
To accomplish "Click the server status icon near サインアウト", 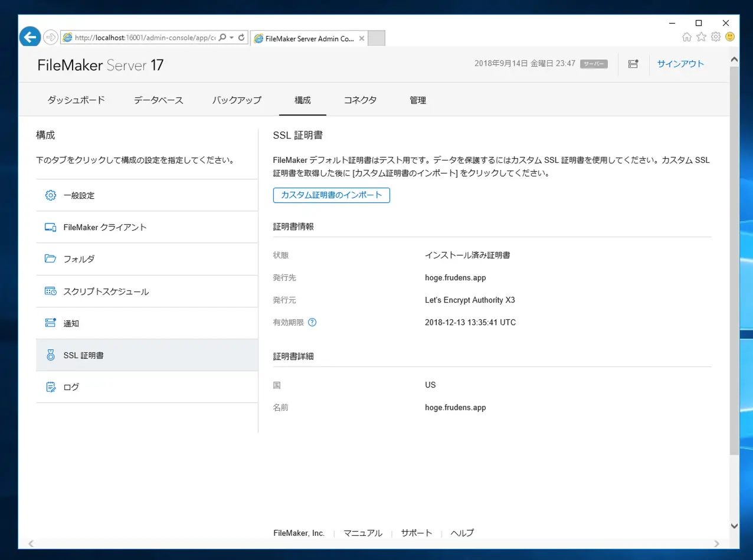I will tap(633, 64).
